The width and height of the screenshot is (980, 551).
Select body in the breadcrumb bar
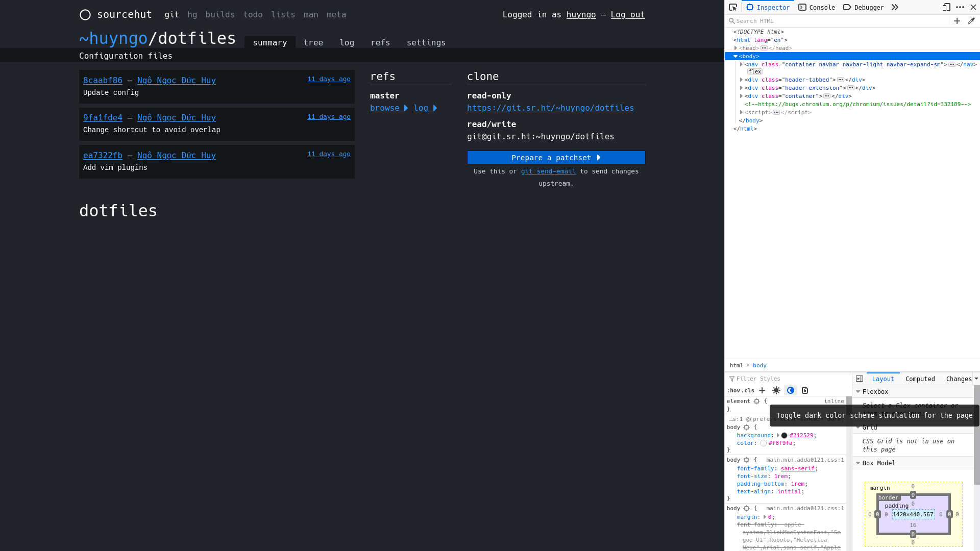pos(759,365)
